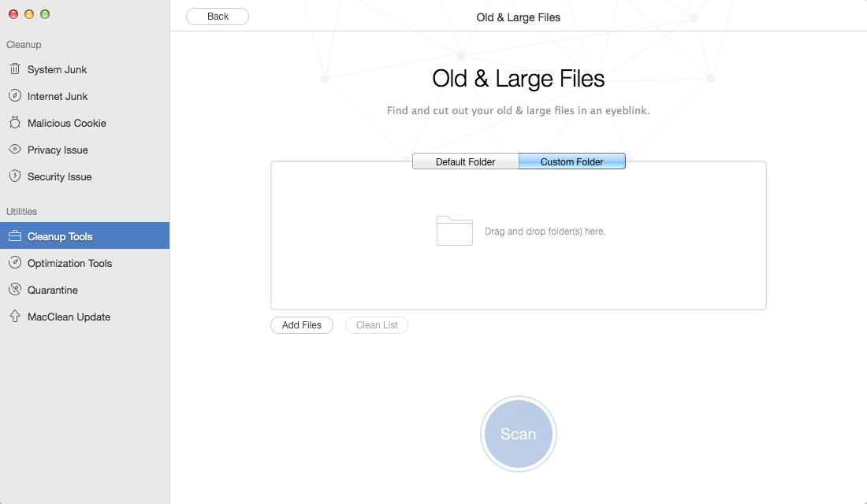Minimize the window with yellow button
The image size is (867, 504).
click(29, 14)
